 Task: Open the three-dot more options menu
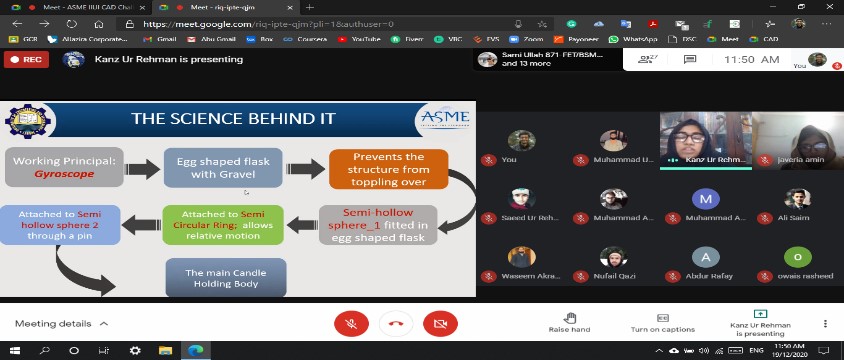pyautogui.click(x=825, y=323)
